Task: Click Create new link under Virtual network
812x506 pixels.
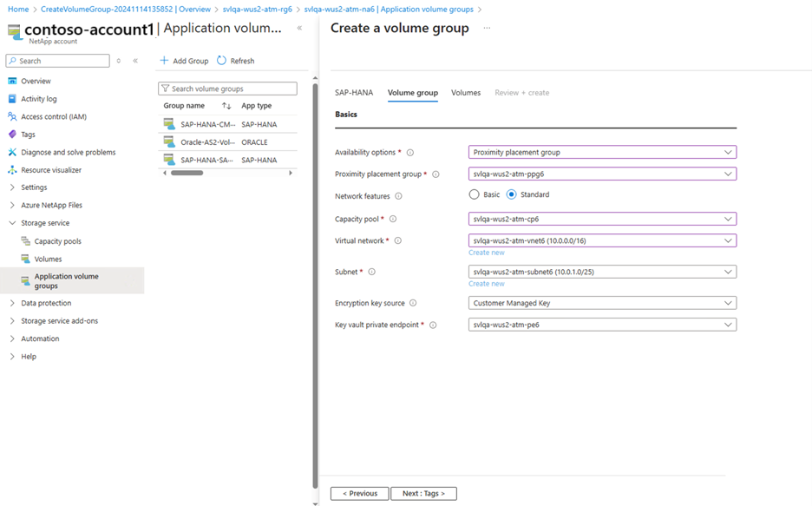Action: point(487,253)
